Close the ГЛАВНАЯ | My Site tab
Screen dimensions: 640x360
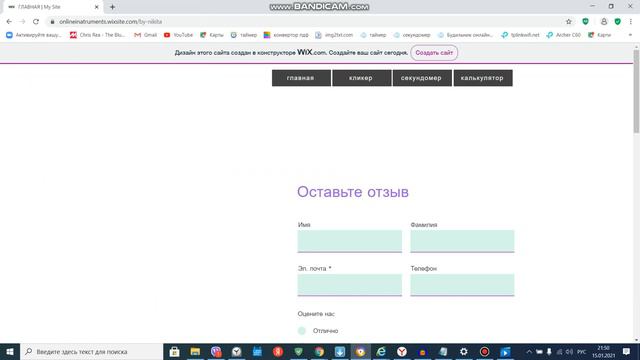pyautogui.click(x=97, y=7)
